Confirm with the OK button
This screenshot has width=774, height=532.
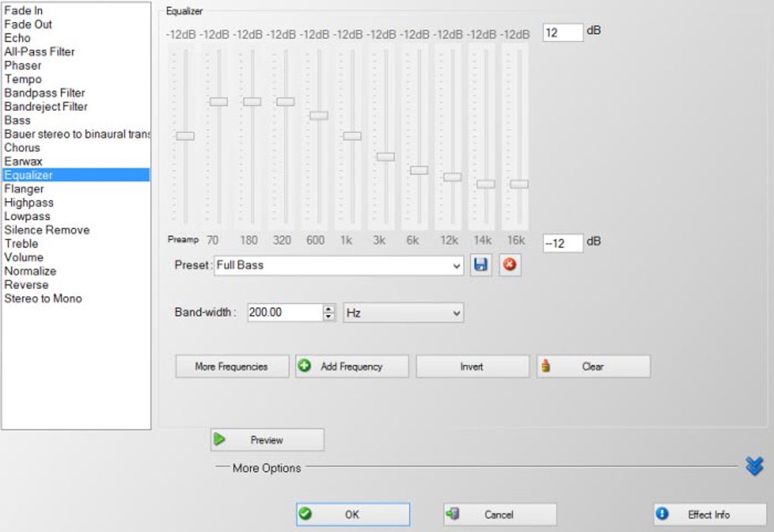(x=353, y=515)
